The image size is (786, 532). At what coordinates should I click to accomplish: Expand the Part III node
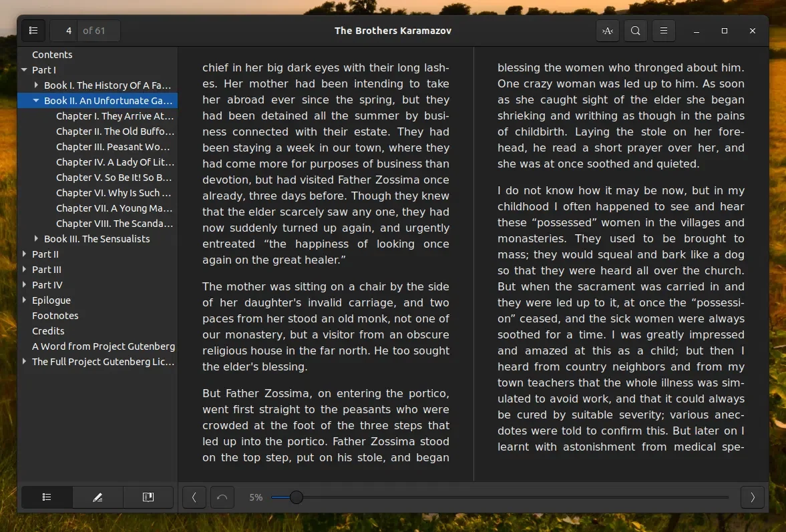(24, 269)
